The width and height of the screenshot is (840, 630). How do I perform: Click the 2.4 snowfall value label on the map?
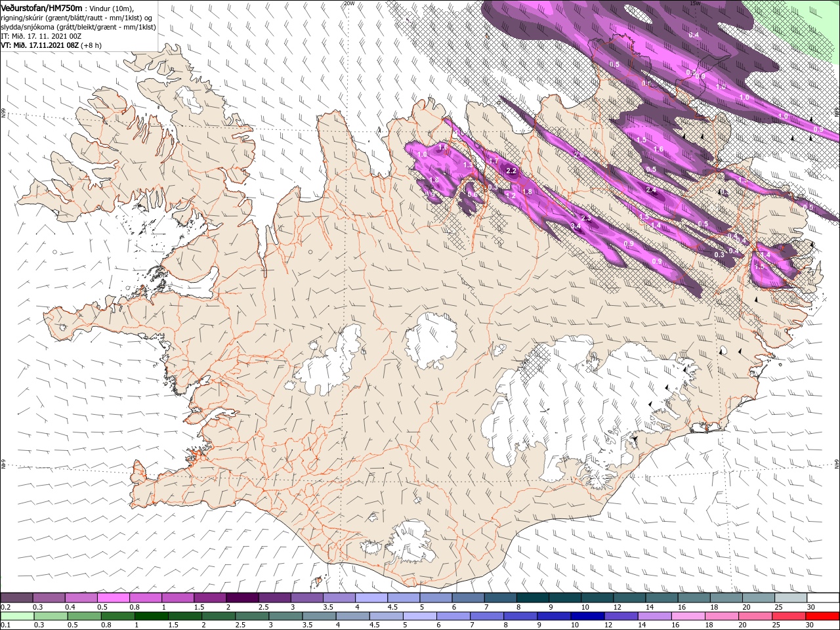click(x=651, y=190)
